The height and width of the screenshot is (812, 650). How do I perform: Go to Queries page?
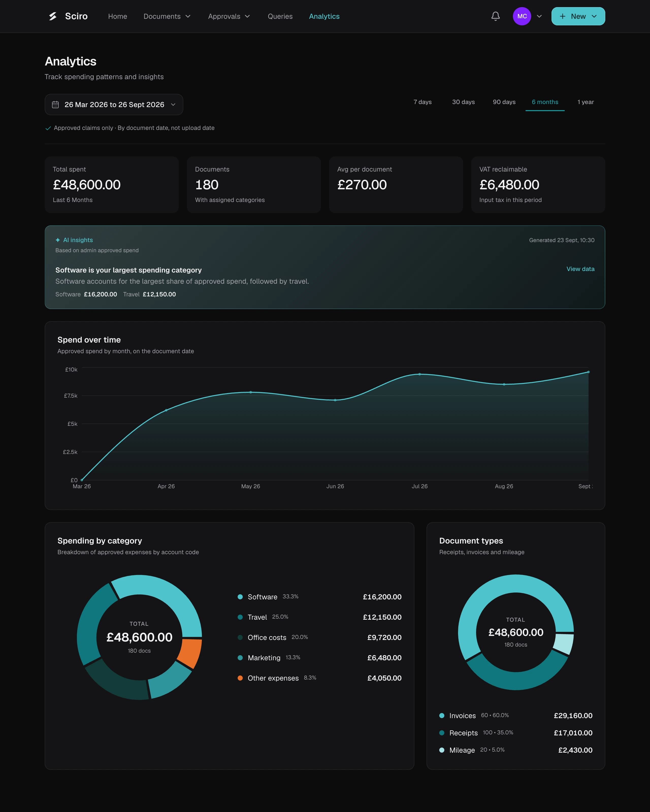click(x=280, y=16)
